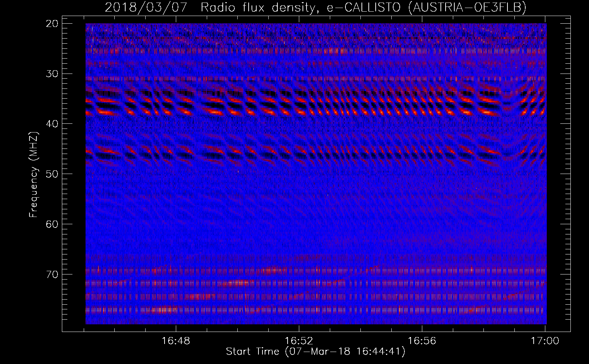Viewport: 589px width, 364px height.
Task: Click the plot title mentioning e-CALLISTO AUSTRIA-OE3FLB
Action: click(316, 7)
